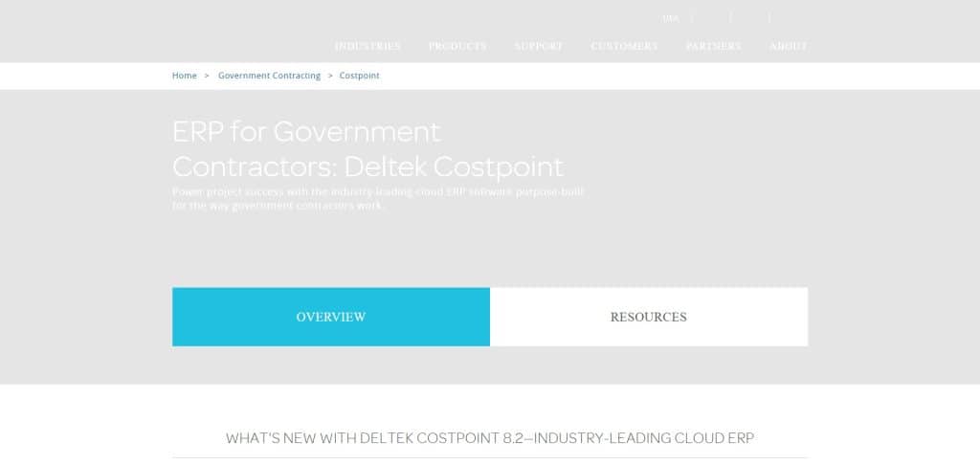Open the Products navigation menu
The image size is (980, 465).
tap(457, 46)
